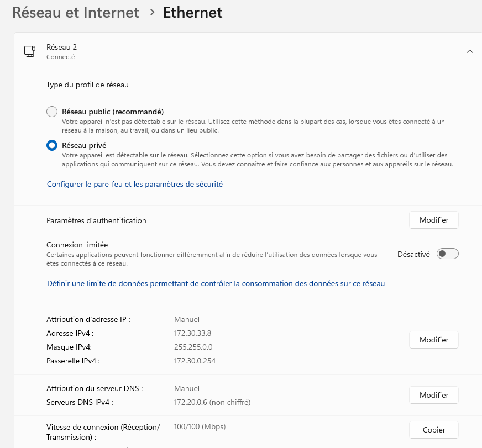The image size is (482, 448).
Task: Go back to Réseau et Internet breadcrumb
Action: click(76, 13)
